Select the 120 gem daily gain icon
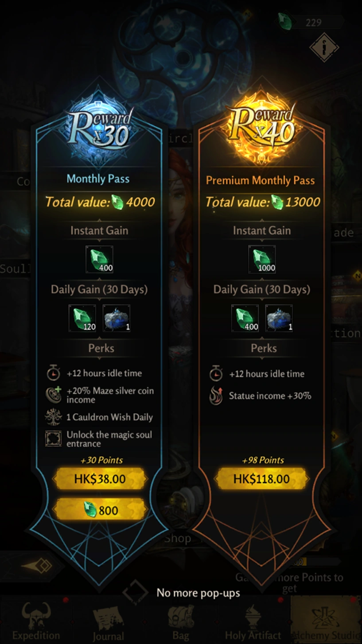The width and height of the screenshot is (362, 644). coord(82,318)
